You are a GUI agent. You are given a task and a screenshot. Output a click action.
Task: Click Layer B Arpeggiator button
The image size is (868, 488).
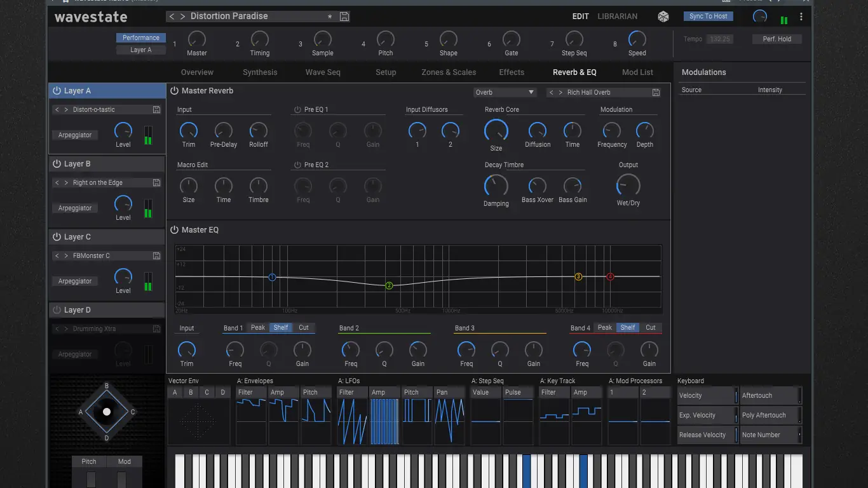click(x=75, y=208)
